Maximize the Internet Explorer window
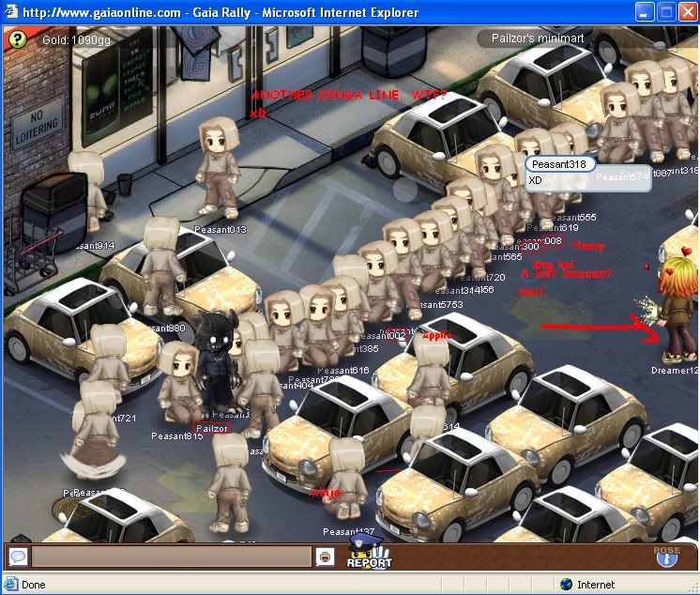The height and width of the screenshot is (595, 700). (x=666, y=12)
